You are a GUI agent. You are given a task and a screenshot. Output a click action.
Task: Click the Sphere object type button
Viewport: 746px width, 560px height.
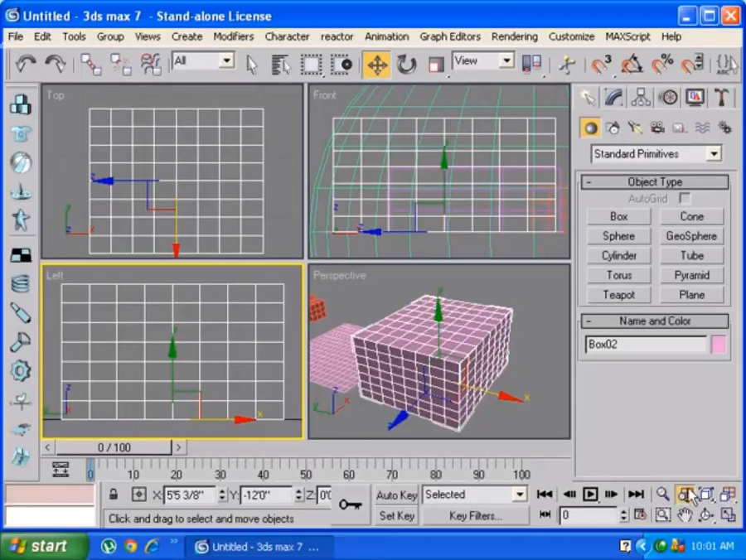(x=618, y=236)
